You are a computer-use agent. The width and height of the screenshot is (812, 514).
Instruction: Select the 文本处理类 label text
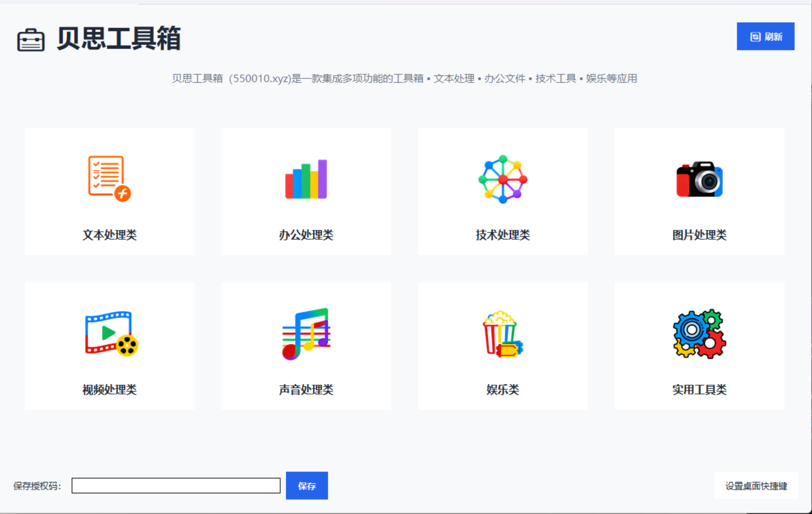click(109, 234)
